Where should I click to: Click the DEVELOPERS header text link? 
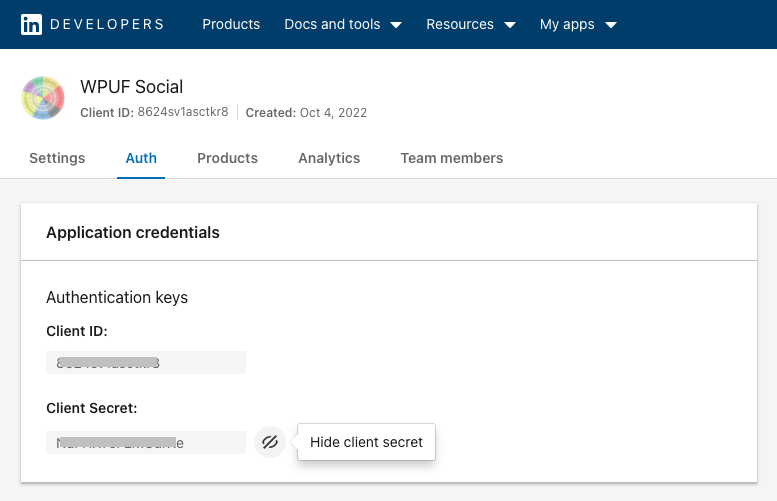tap(108, 24)
